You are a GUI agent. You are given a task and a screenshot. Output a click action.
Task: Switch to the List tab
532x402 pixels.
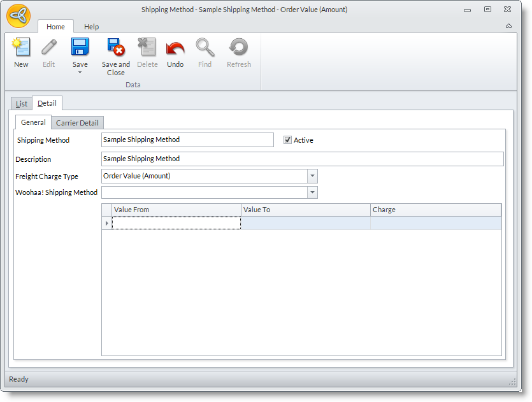(x=22, y=103)
